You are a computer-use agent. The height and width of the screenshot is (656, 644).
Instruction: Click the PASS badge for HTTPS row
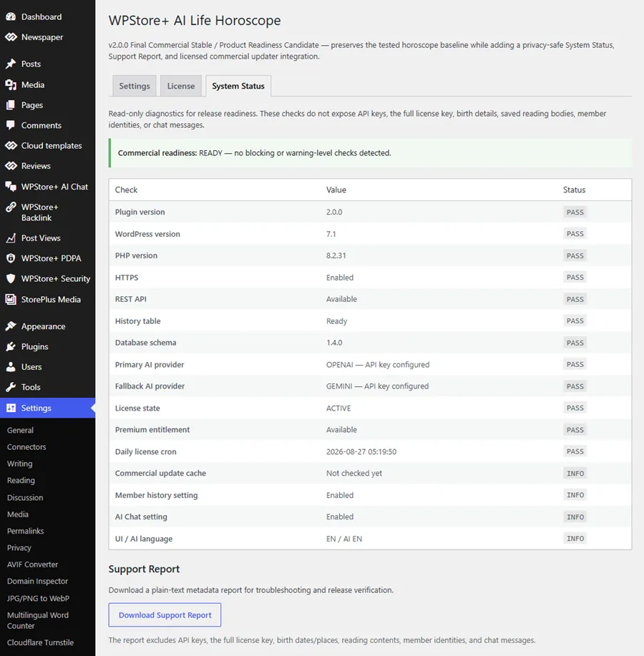[x=575, y=278]
